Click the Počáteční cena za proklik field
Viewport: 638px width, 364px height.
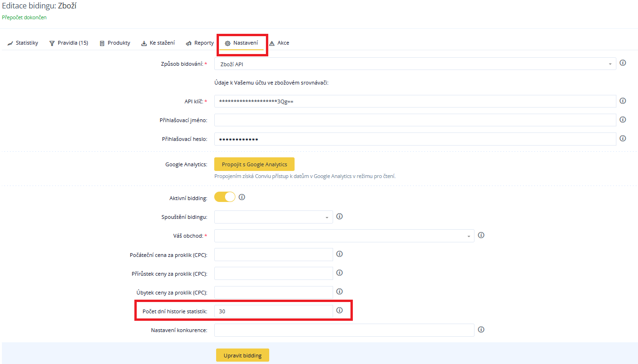pyautogui.click(x=273, y=255)
